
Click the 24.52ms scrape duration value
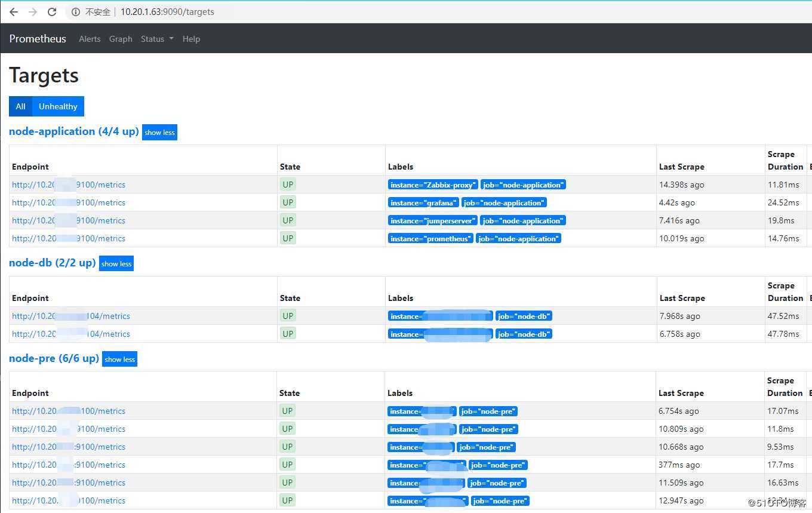pyautogui.click(x=783, y=202)
